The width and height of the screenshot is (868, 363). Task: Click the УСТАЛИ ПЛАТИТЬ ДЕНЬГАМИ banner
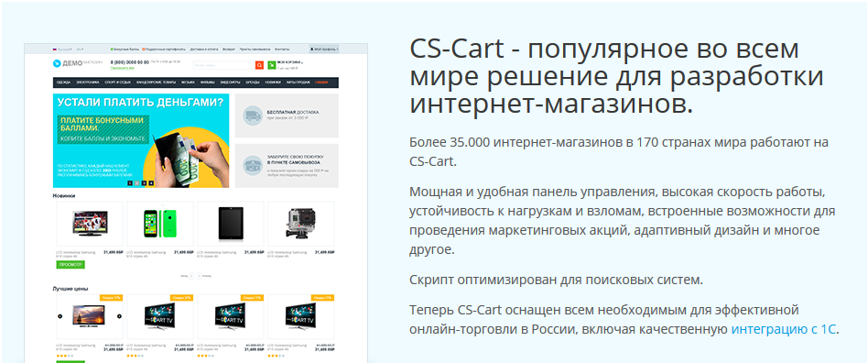pyautogui.click(x=141, y=140)
